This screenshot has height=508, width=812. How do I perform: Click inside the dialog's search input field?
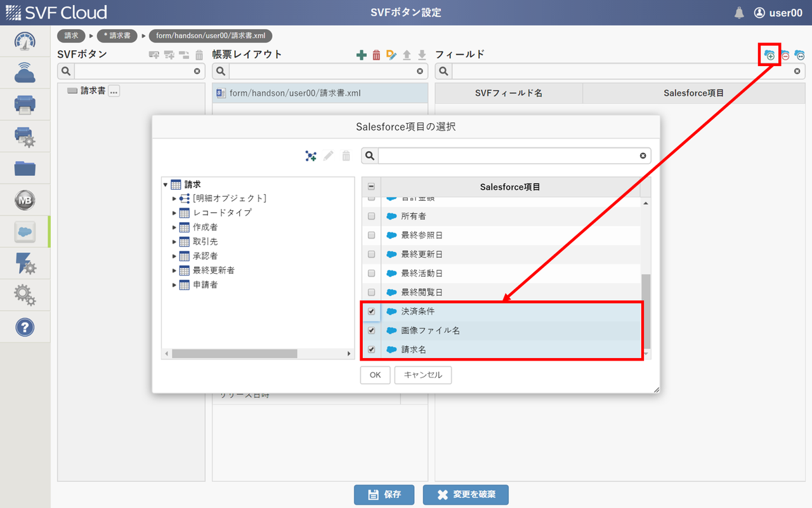tap(507, 156)
